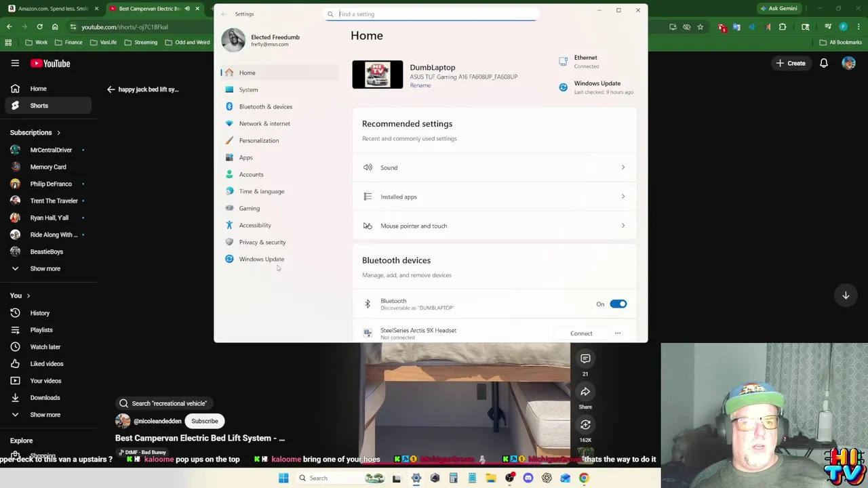
Task: Open Accessibility settings page
Action: pos(279,225)
